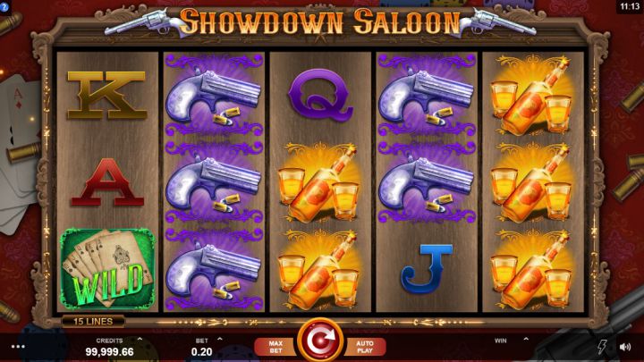Open the help question mark icon
The width and height of the screenshot is (644, 362).
click(x=4, y=7)
